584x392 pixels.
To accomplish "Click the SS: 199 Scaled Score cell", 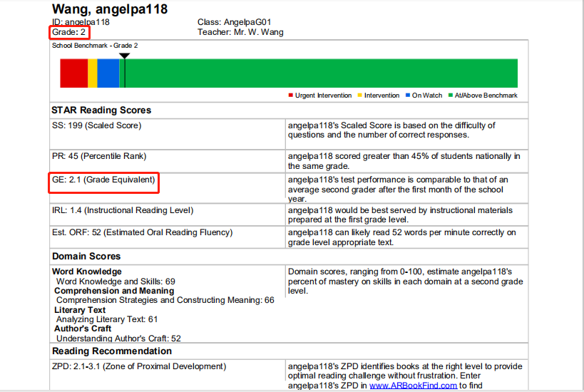I will (x=168, y=134).
